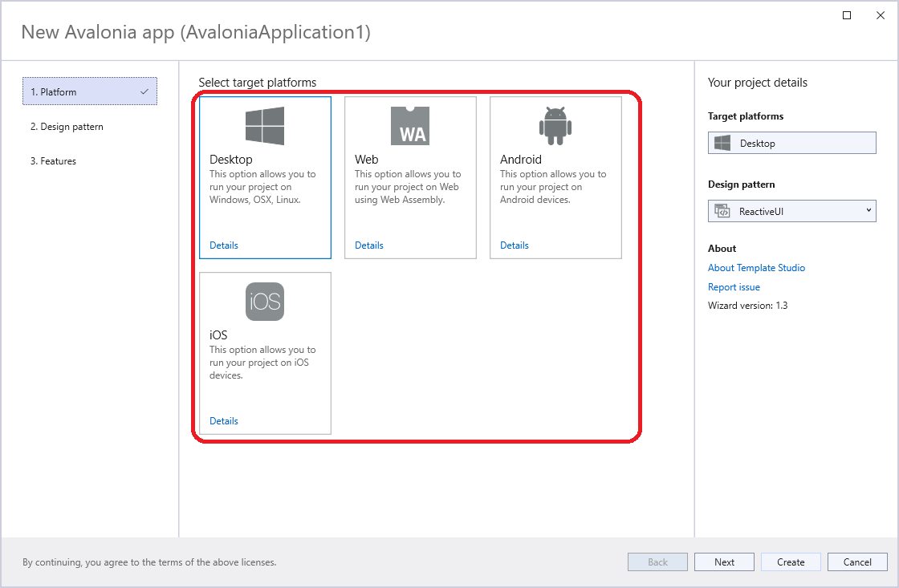Click the Report issue link

(734, 287)
